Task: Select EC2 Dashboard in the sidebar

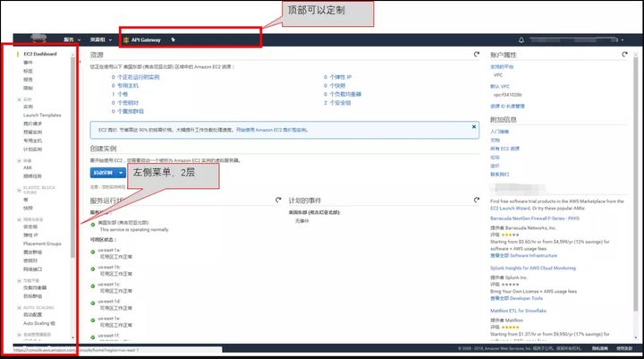Action: pos(40,54)
